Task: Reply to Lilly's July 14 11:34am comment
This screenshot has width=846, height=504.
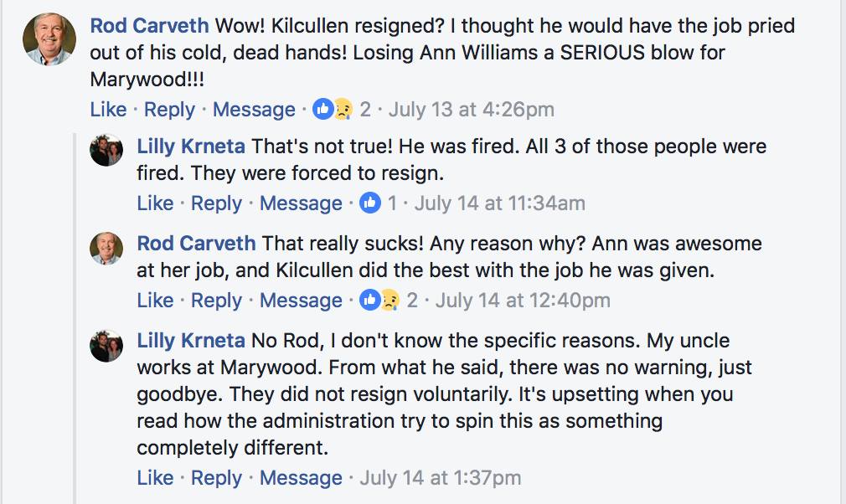Action: [216, 203]
